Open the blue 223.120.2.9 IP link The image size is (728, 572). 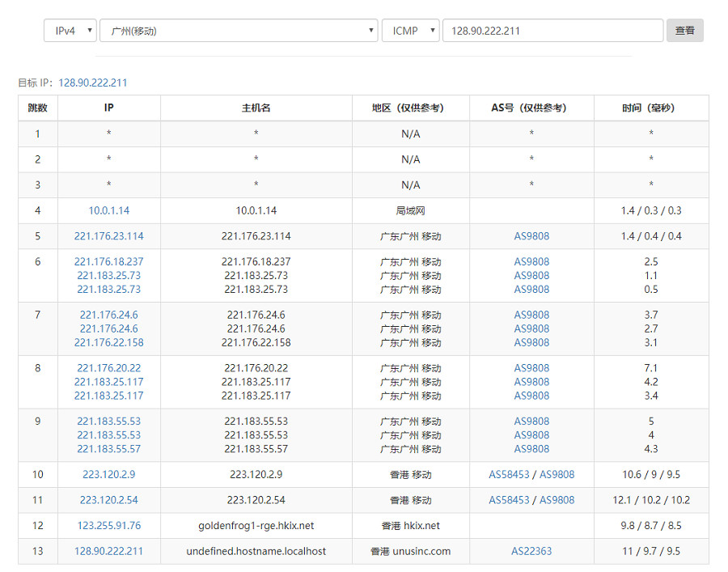click(109, 474)
